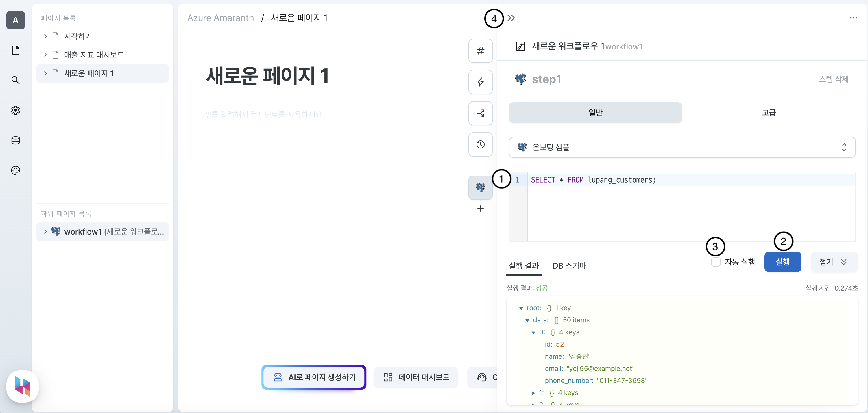Add a new step with plus icon
The height and width of the screenshot is (413, 868).
pyautogui.click(x=481, y=209)
